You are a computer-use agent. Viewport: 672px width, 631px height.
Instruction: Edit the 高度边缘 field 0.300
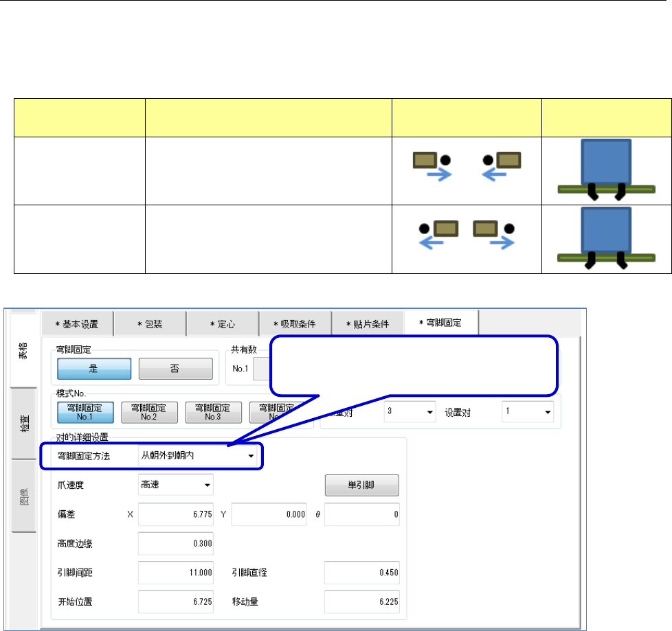176,543
